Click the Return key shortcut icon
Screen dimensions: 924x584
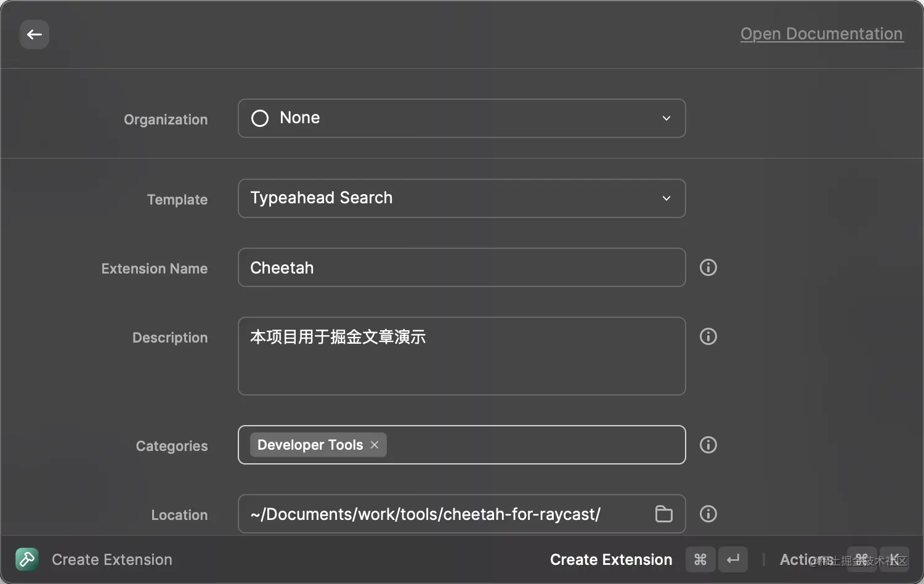click(x=733, y=559)
